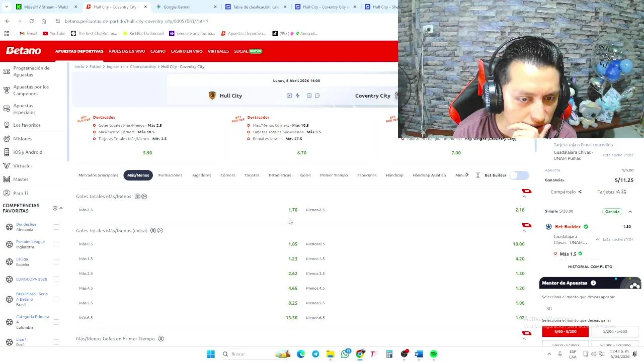Collapse the Más/Menos Goles en Primer Tiempo market
644x362 pixels.
click(x=524, y=339)
